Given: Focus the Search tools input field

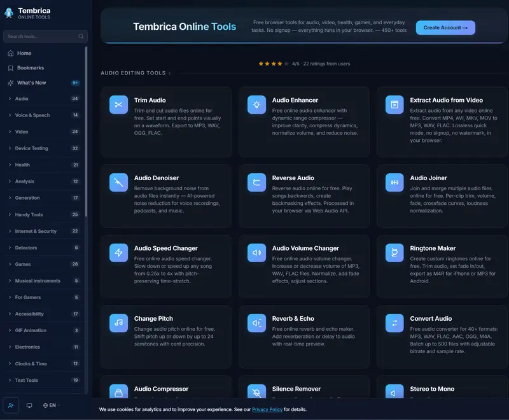Looking at the screenshot, I should point(45,36).
